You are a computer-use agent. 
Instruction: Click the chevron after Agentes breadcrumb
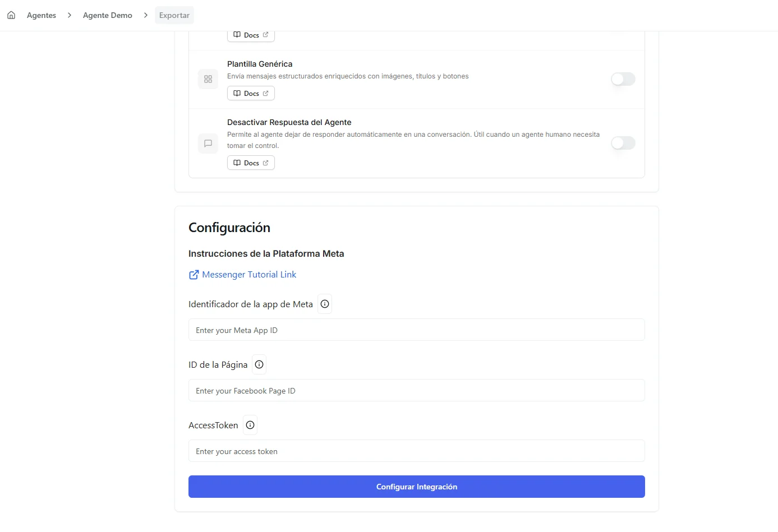tap(70, 15)
